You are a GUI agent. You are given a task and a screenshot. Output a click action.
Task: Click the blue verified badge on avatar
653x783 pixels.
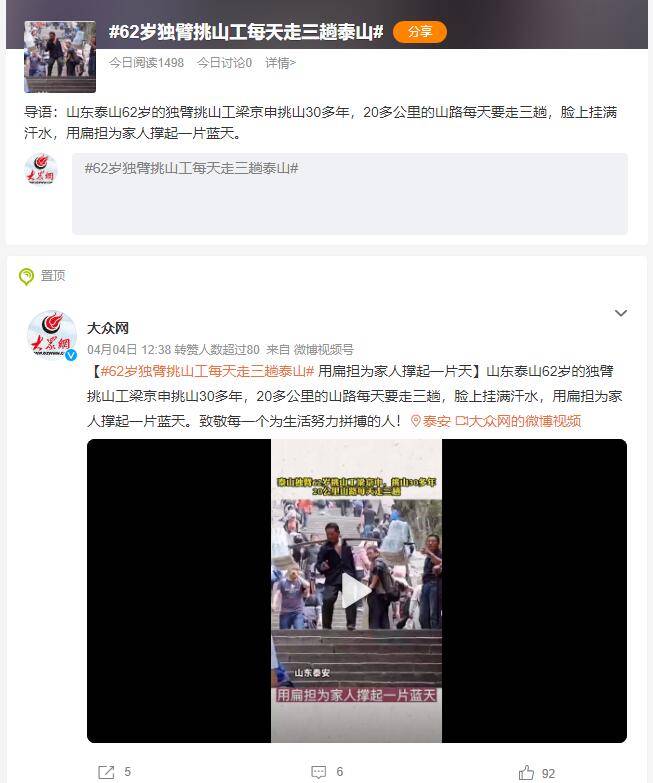(x=71, y=355)
